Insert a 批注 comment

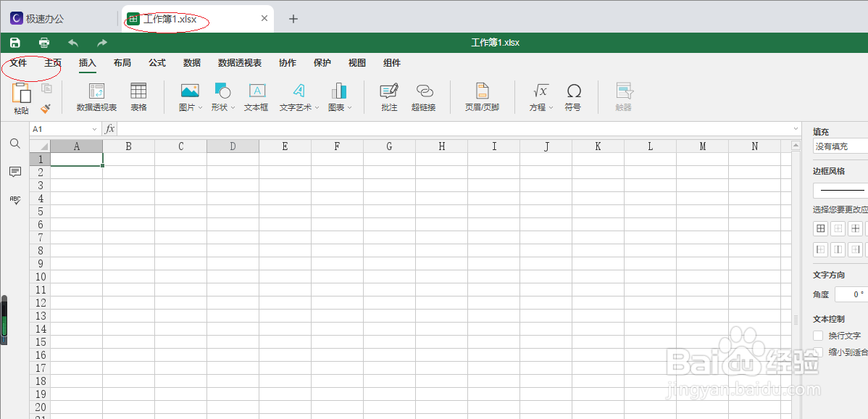[388, 96]
